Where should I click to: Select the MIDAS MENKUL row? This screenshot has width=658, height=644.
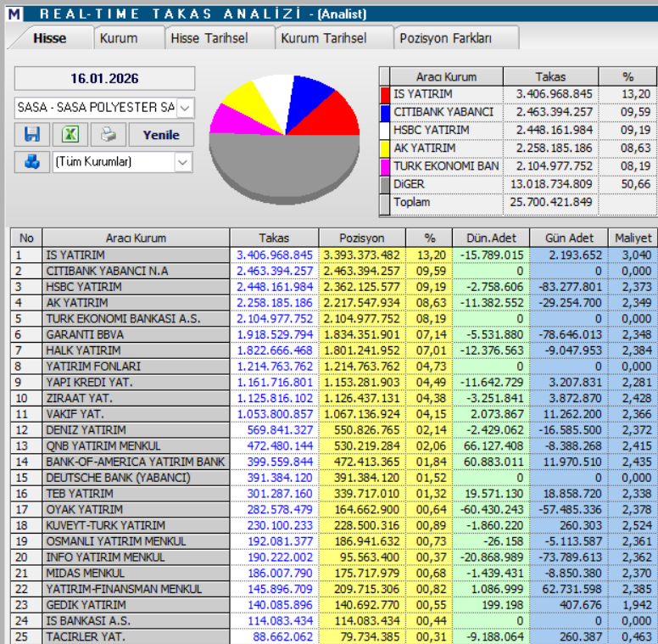pyautogui.click(x=334, y=574)
